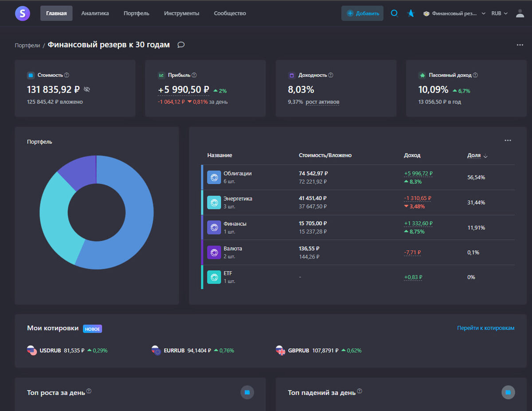
Task: Open the RUB currency dropdown
Action: (x=499, y=13)
